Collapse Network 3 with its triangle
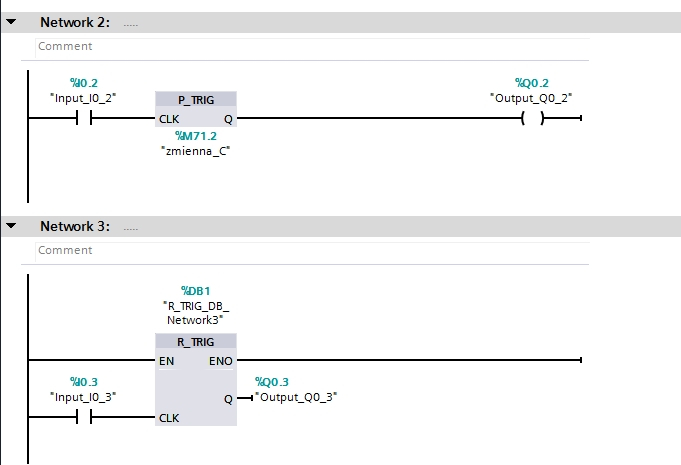Screen dimensions: 681x465 [11, 226]
